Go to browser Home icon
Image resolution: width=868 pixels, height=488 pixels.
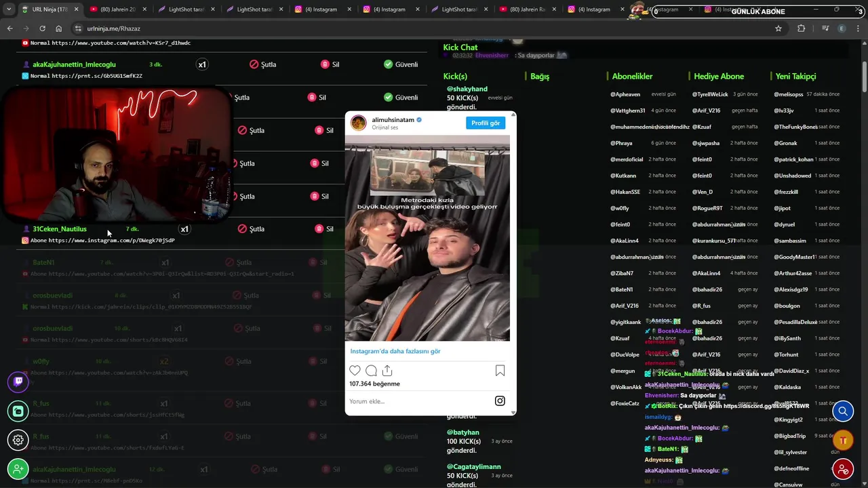[58, 28]
